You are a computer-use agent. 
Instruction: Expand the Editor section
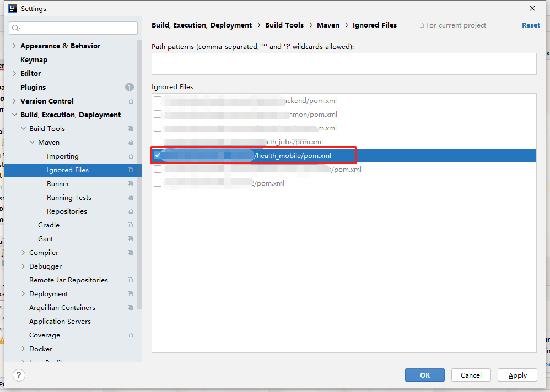tap(14, 74)
